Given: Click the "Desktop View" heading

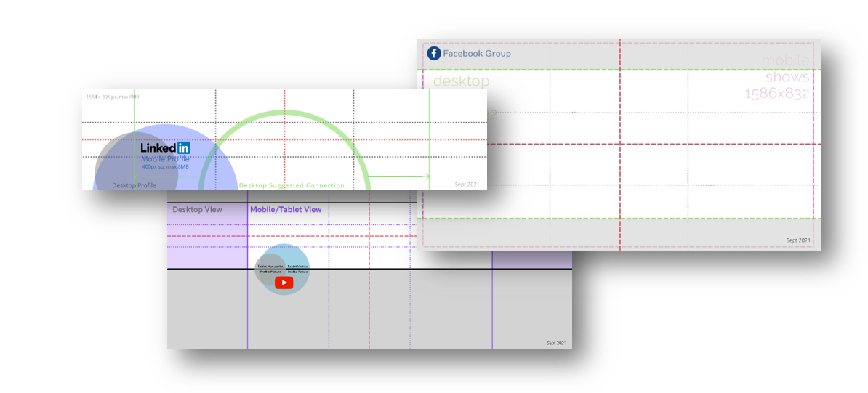Looking at the screenshot, I should pos(197,210).
